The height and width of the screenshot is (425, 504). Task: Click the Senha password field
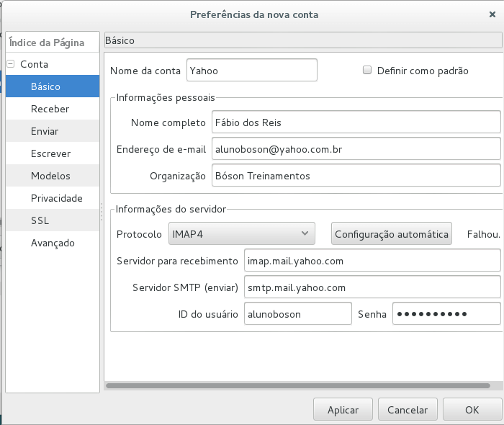446,314
